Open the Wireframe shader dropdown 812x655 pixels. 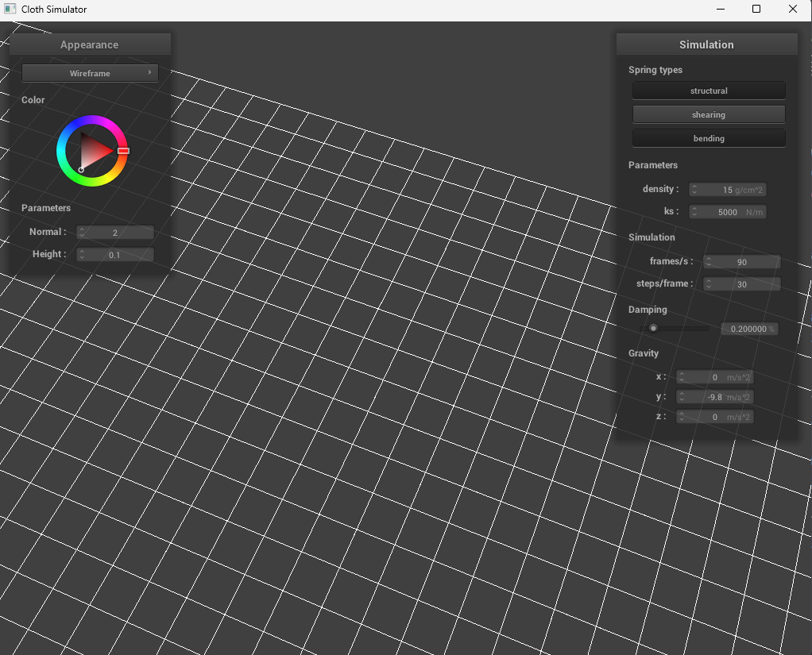(x=90, y=73)
